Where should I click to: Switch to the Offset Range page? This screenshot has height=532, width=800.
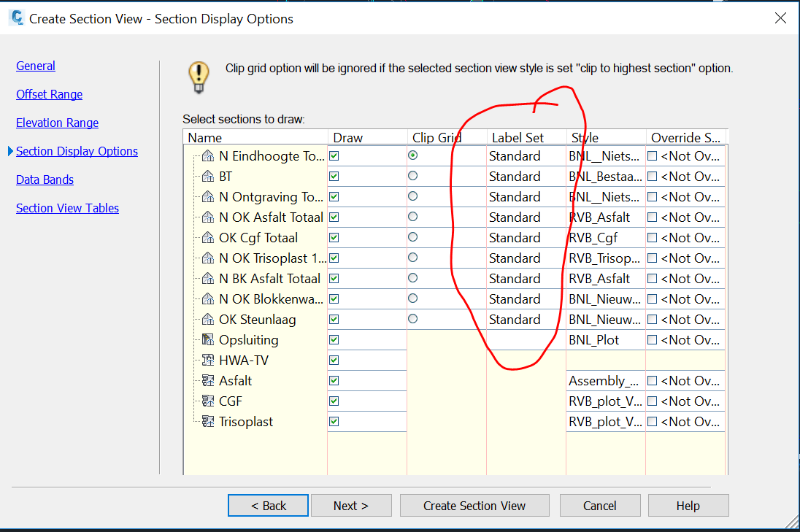49,94
